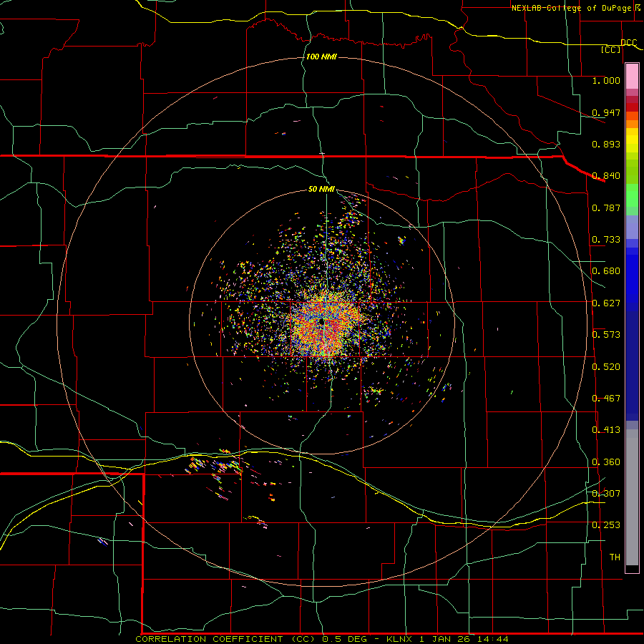Click the 0.947 scale value
644x644 pixels.
point(606,112)
